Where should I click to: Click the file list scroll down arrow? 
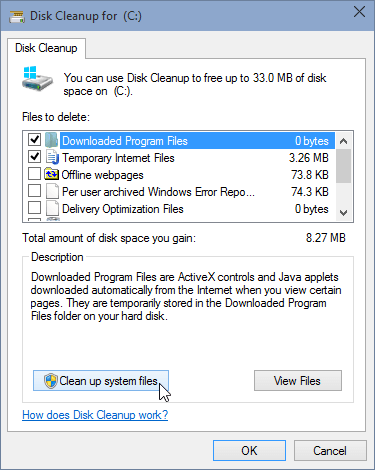click(x=344, y=212)
